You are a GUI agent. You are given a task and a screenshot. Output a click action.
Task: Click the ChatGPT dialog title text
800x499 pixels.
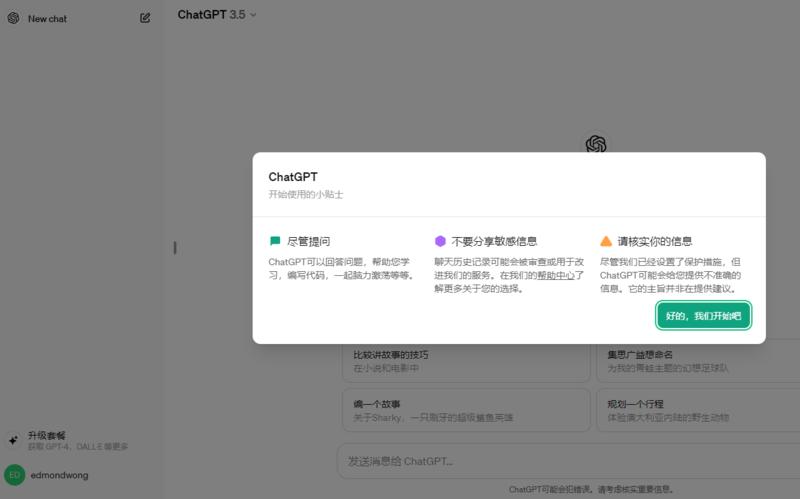[x=293, y=177]
